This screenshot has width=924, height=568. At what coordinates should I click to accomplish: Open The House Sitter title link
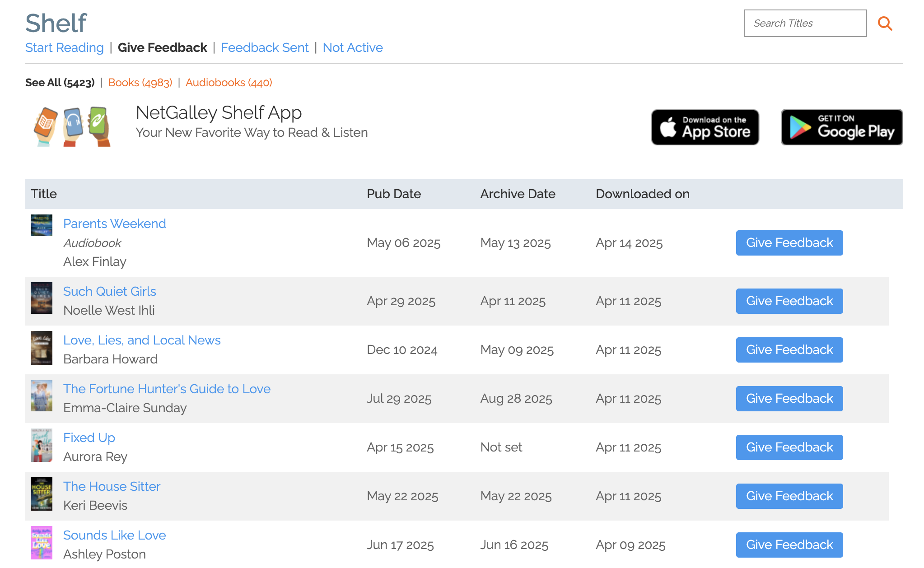[112, 486]
